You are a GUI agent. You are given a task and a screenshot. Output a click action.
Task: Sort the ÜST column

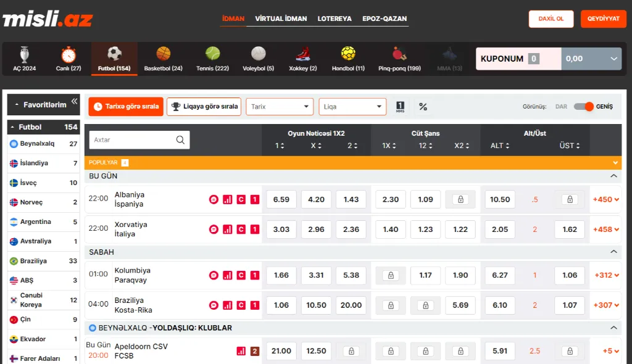click(x=570, y=146)
